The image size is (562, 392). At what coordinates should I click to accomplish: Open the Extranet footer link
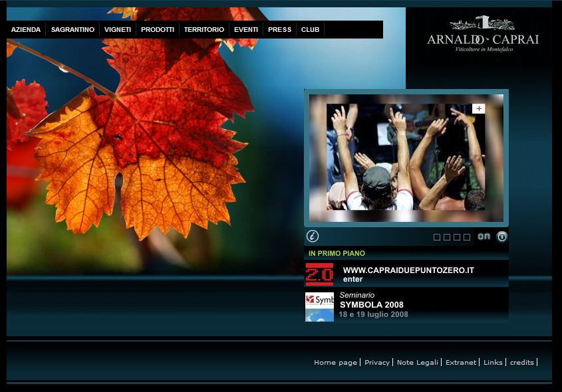[461, 362]
